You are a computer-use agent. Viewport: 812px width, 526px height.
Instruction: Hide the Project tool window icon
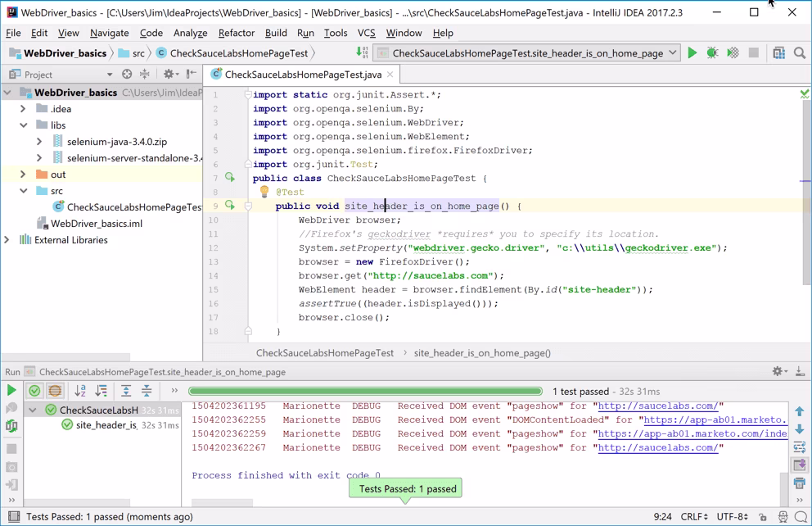192,74
